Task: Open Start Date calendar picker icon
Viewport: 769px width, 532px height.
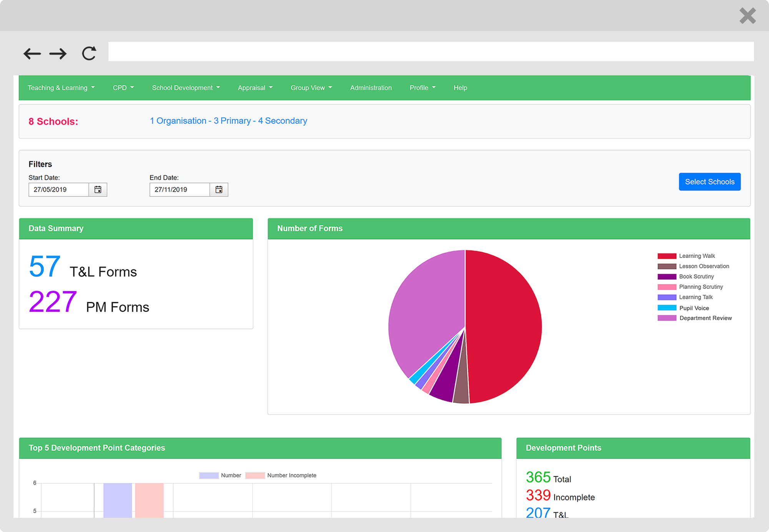Action: 98,190
